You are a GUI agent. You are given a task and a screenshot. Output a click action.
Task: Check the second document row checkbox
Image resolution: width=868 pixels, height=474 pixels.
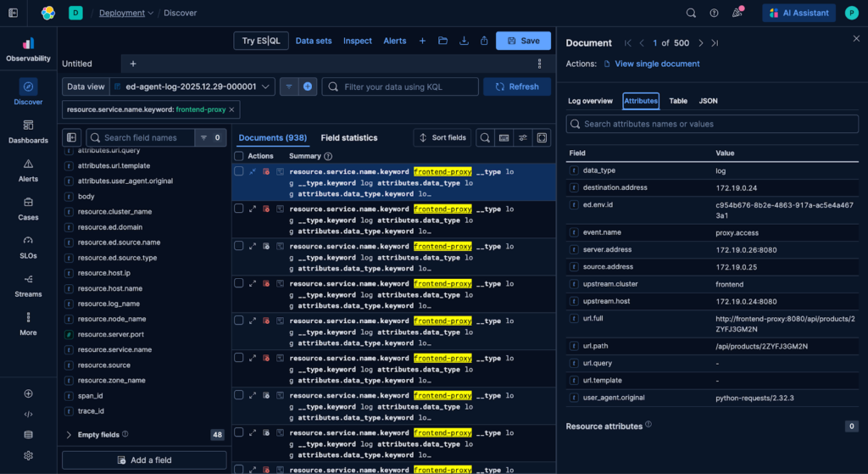point(239,209)
